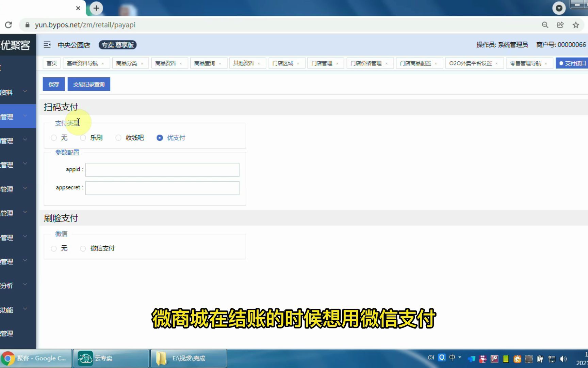Click the 中央公园店 store name
This screenshot has width=588, height=368.
point(74,45)
